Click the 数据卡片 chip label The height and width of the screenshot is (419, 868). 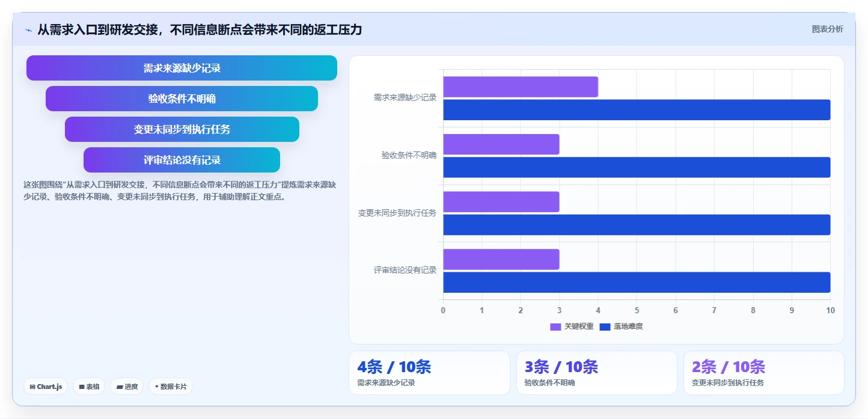(173, 387)
